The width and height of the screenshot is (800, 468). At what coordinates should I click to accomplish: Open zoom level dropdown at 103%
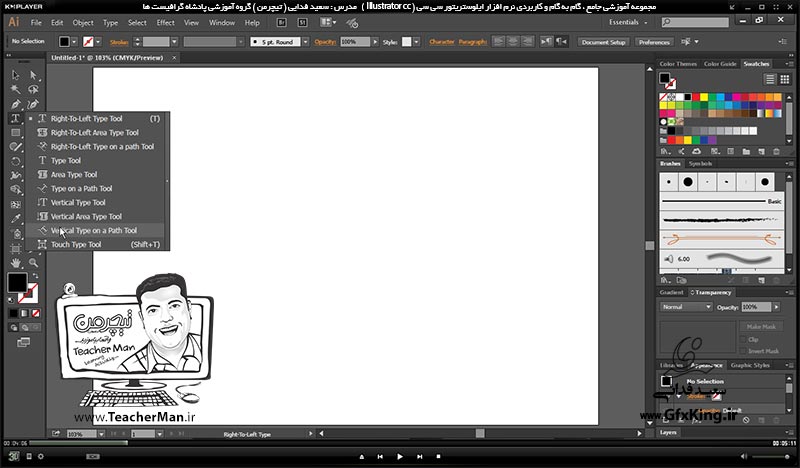pos(102,434)
